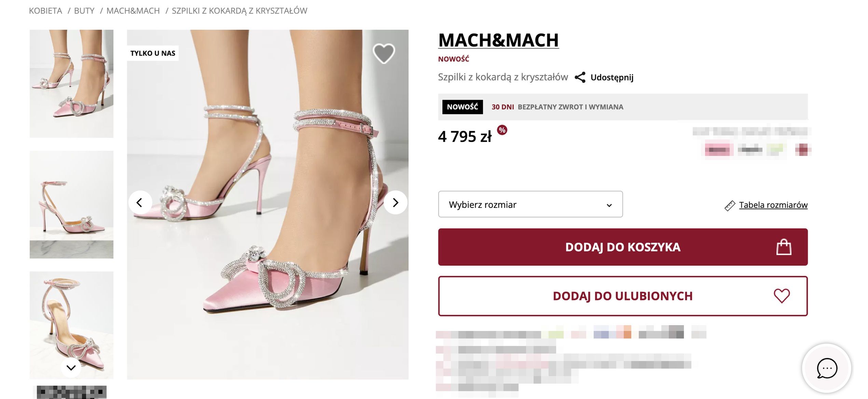Click the MACH&MACH brand heading link

click(498, 40)
